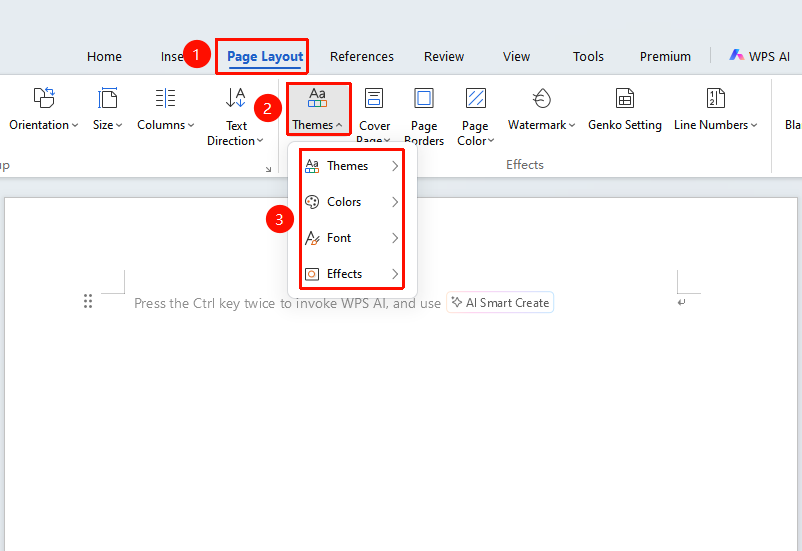Click the Line Numbers icon
Viewport: 802px width, 551px height.
tap(715, 98)
